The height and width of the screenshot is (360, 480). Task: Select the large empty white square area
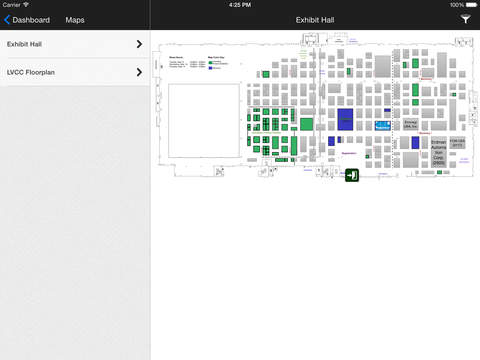click(x=204, y=120)
